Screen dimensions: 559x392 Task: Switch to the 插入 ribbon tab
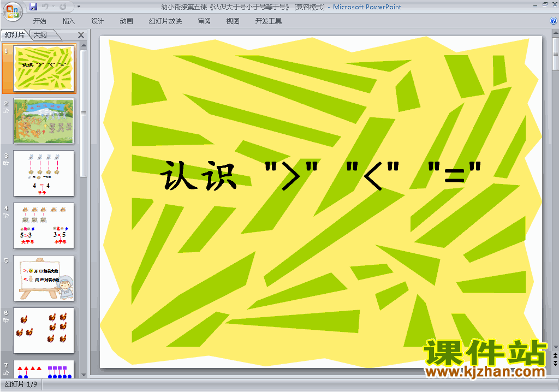[x=68, y=21]
